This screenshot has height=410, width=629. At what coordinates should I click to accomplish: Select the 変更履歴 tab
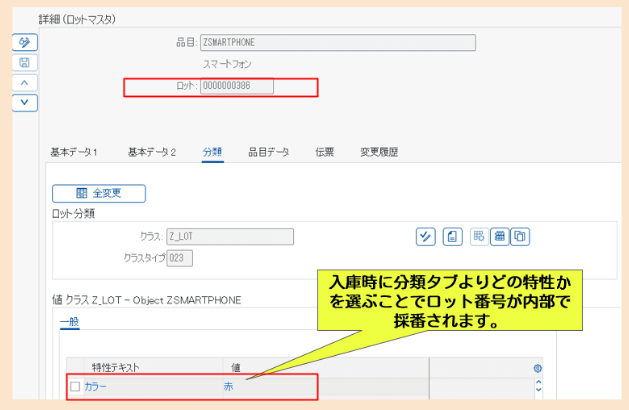pyautogui.click(x=379, y=152)
